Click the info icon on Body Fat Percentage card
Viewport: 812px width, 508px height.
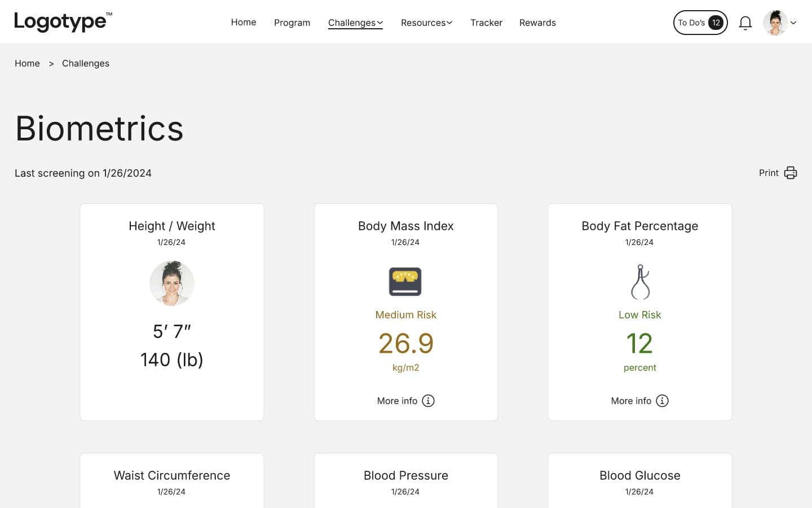[x=662, y=401]
